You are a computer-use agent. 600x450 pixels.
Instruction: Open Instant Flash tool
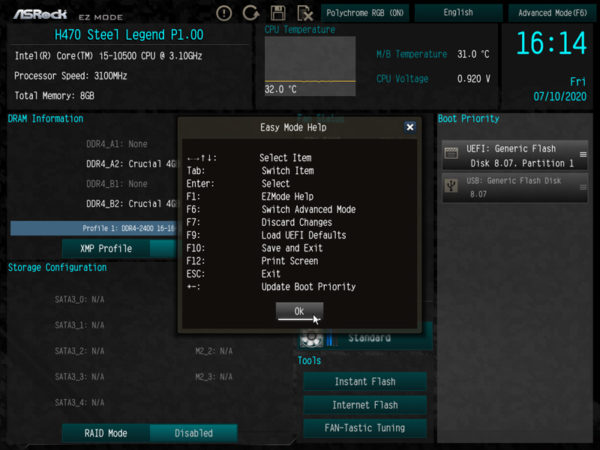(365, 382)
